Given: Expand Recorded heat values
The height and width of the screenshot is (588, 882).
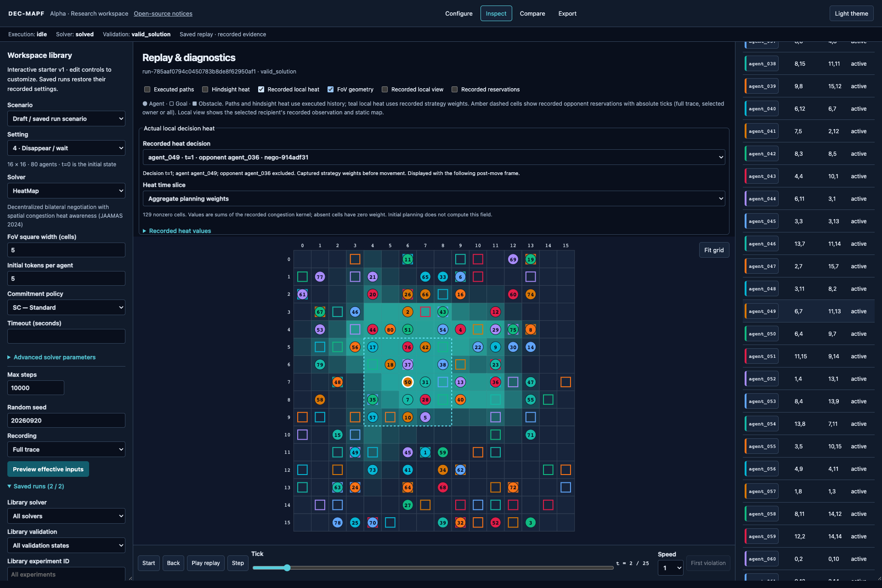Looking at the screenshot, I should pos(177,231).
